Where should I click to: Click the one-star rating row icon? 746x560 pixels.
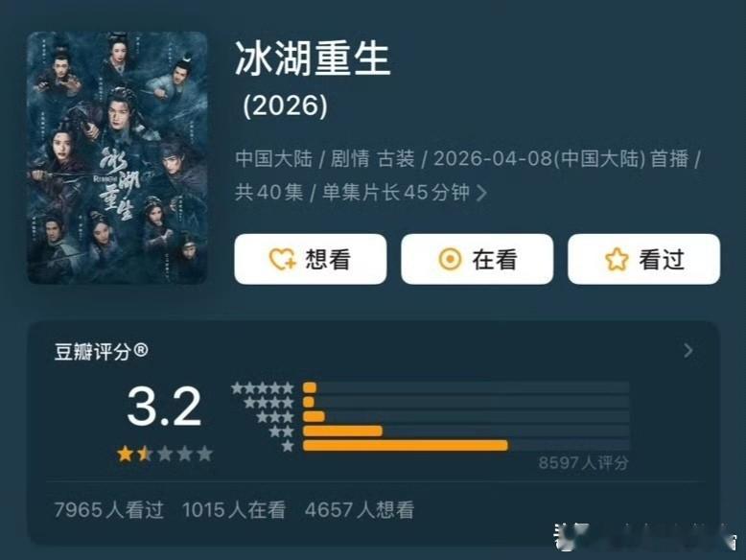pos(288,446)
